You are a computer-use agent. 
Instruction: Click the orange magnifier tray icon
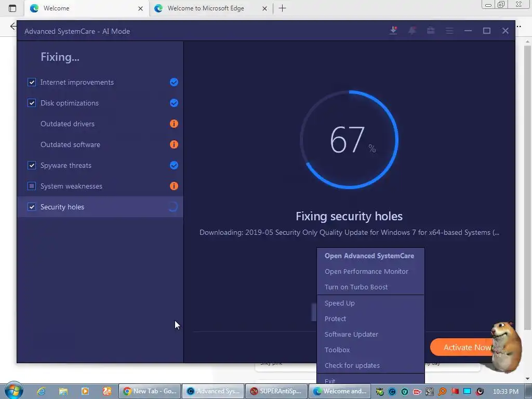tap(442, 392)
